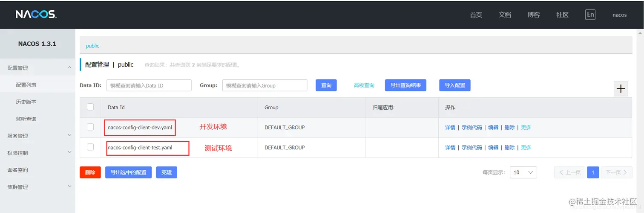This screenshot has height=213, width=644.
Task: Focus the Group search field
Action: (x=264, y=85)
